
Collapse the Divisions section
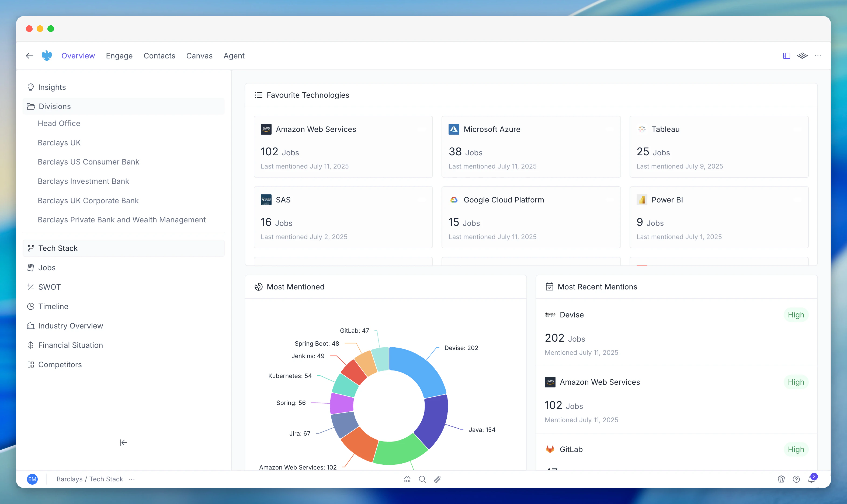[124, 106]
